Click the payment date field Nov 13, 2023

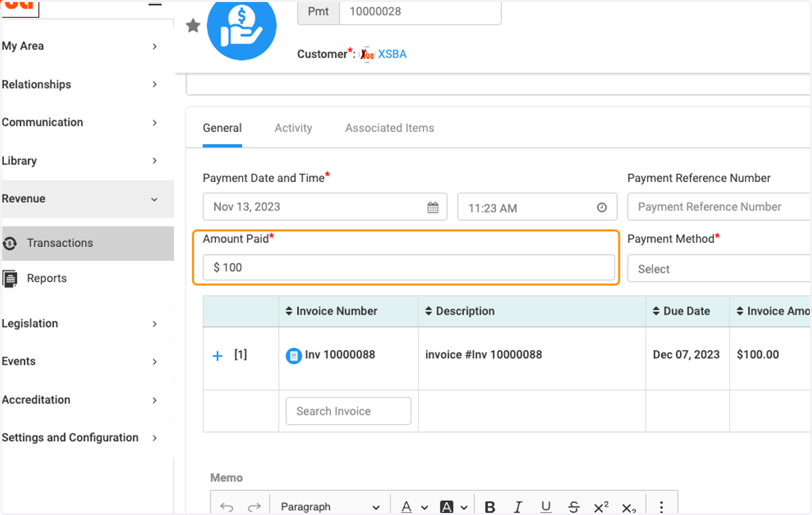click(325, 206)
